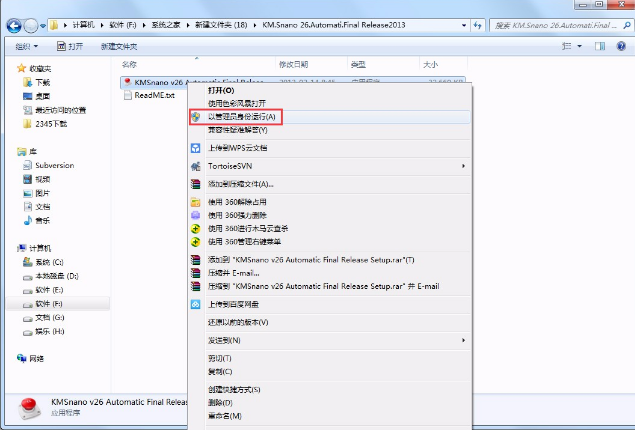Sort files by the 名称 column header
Viewport: 635px width, 432px height.
(x=129, y=64)
